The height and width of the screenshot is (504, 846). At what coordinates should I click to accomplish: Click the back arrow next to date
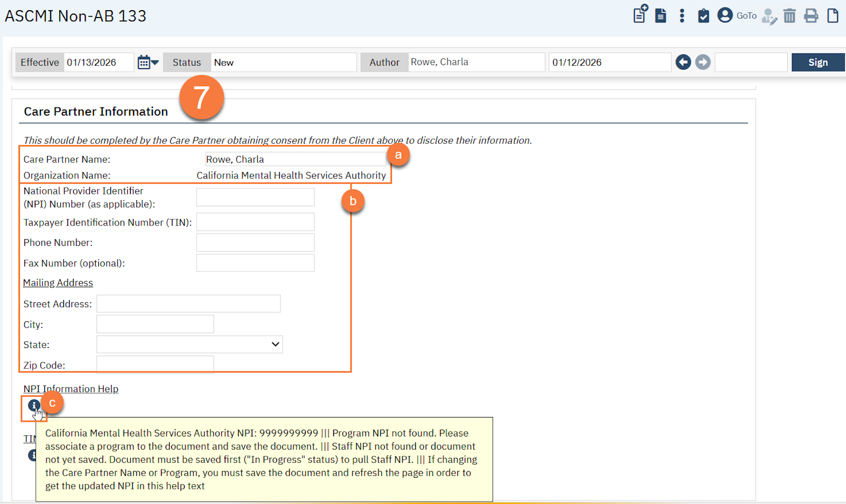coord(683,62)
